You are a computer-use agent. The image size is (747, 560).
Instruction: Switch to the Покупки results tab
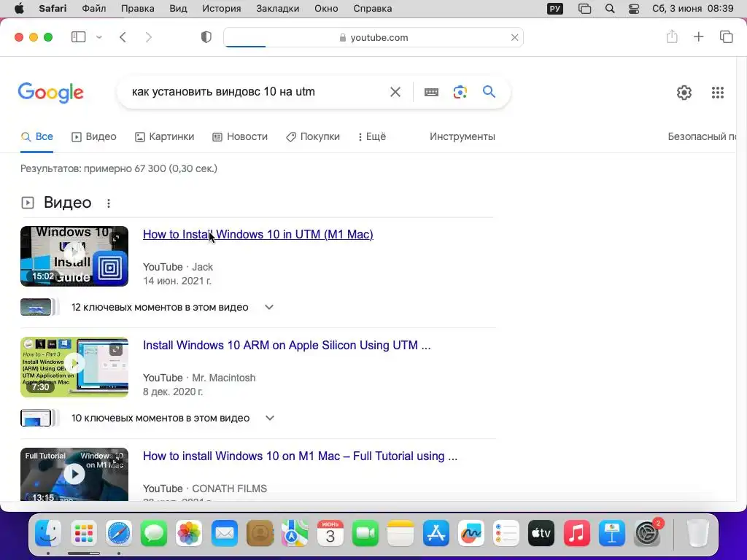(x=312, y=136)
